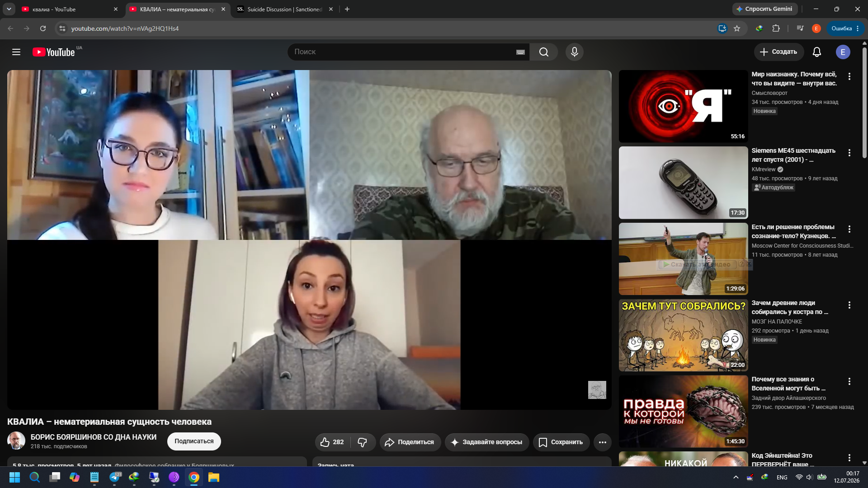Open 'ЗАЧЕМ ТУТ СОБРАЛИСЬ?' thumbnail
868x488 pixels.
coord(683,335)
